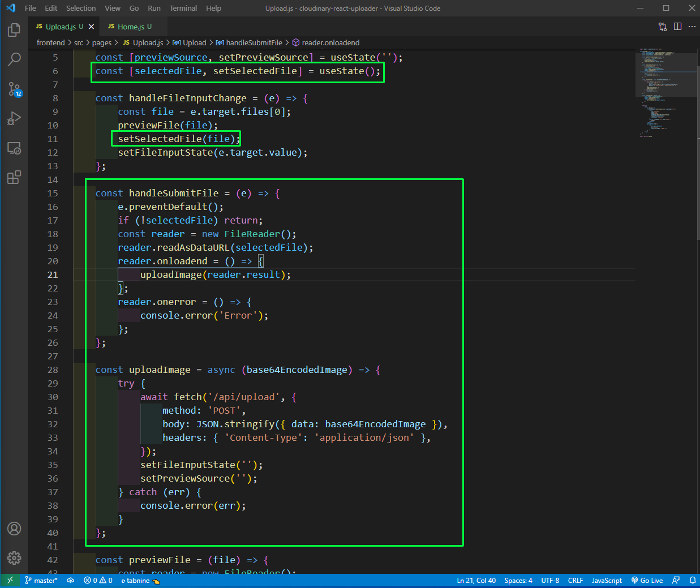
Task: Click on e.preventDefault() code line
Action: point(170,207)
